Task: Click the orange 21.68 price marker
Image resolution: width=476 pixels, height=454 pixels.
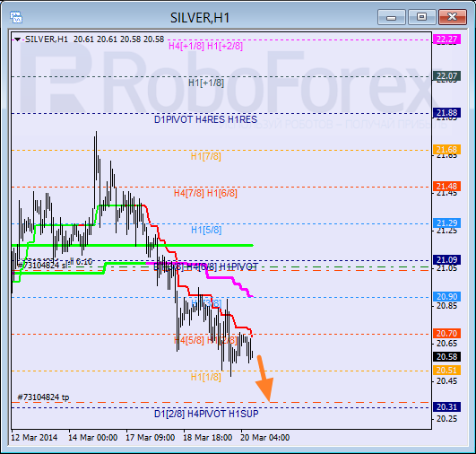Action: [x=446, y=150]
